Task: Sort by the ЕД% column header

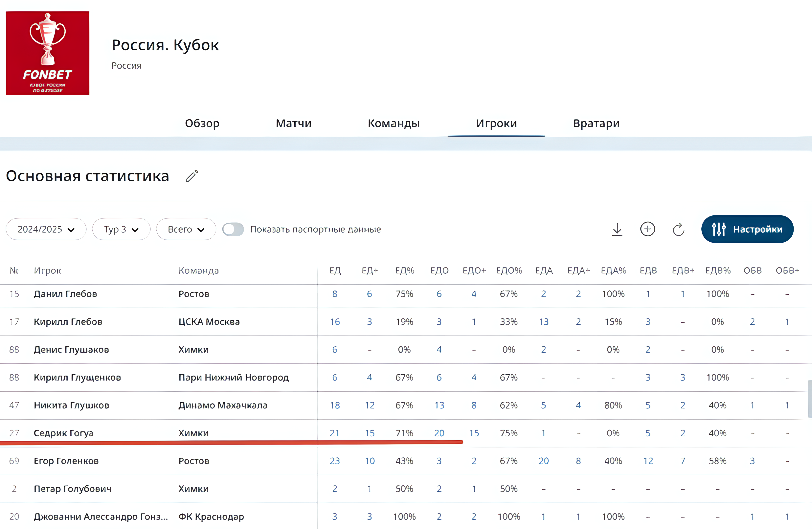Action: 405,271
